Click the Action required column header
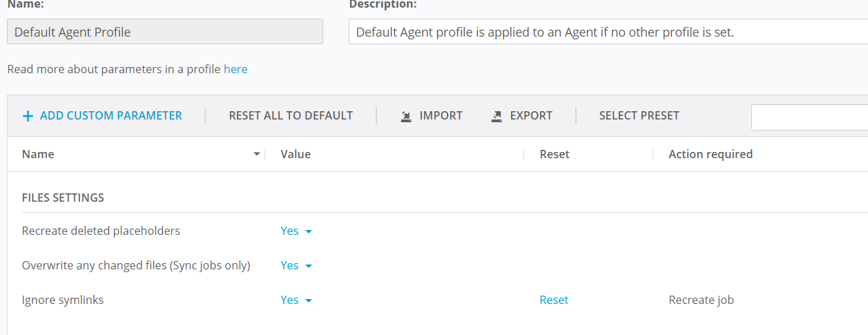Viewport: 868px width, 335px height. 711,154
